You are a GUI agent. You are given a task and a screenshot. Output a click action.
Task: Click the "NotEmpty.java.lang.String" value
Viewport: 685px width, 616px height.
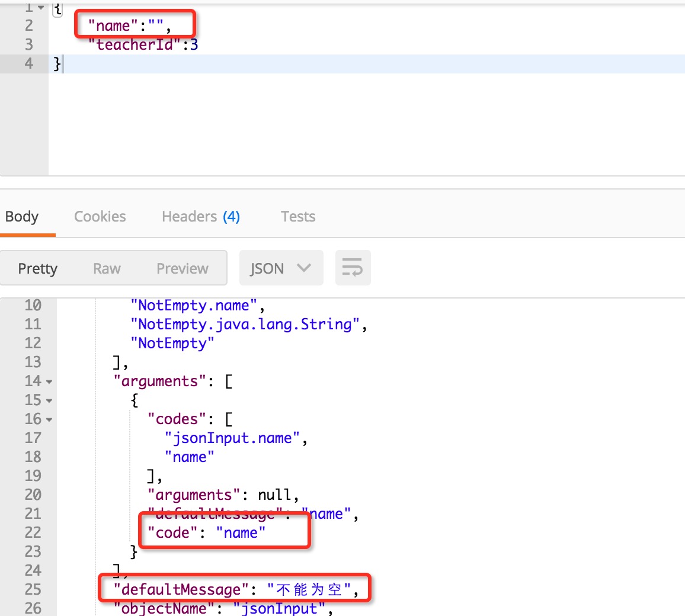pyautogui.click(x=245, y=325)
